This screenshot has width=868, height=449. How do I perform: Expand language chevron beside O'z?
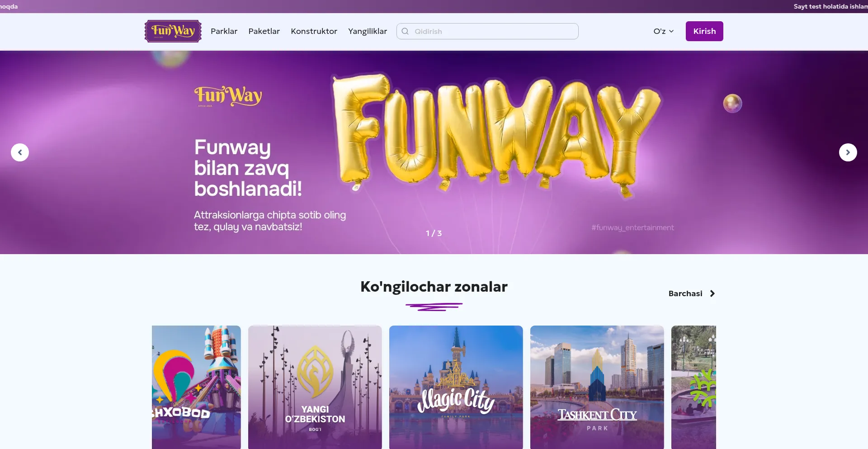click(671, 31)
